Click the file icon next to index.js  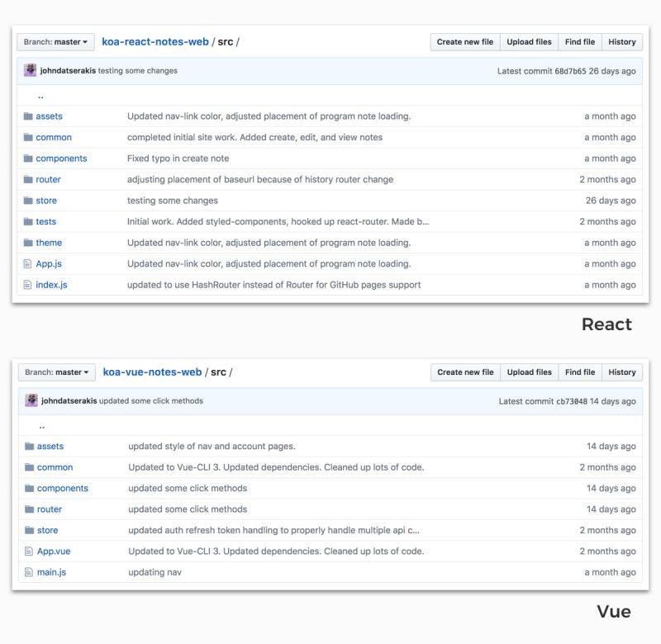(x=30, y=285)
